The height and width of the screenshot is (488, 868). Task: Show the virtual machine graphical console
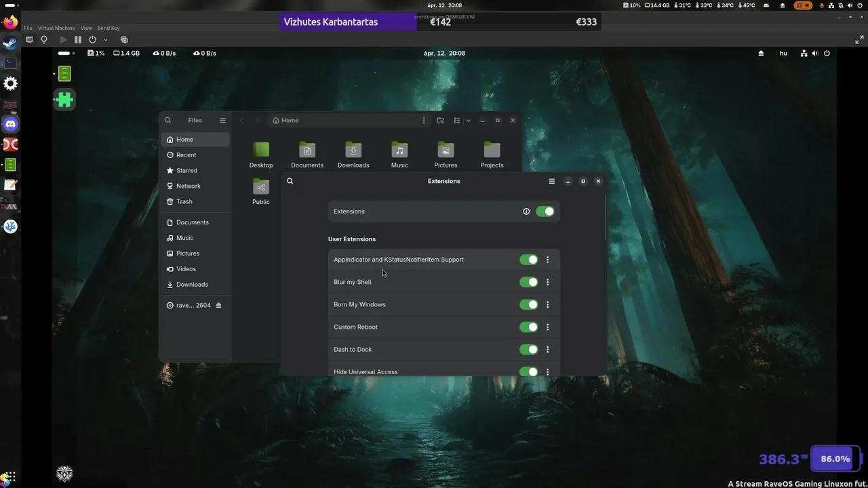(29, 39)
